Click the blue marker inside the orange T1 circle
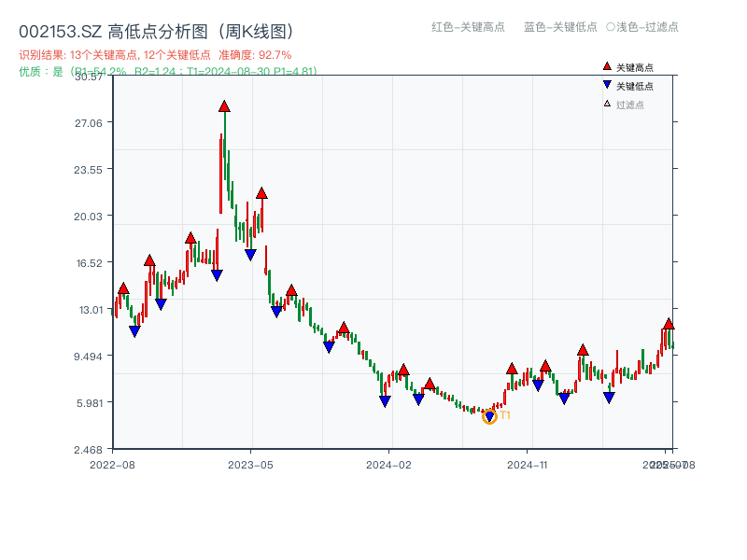Screen dimensions: 747x560 click(x=489, y=413)
